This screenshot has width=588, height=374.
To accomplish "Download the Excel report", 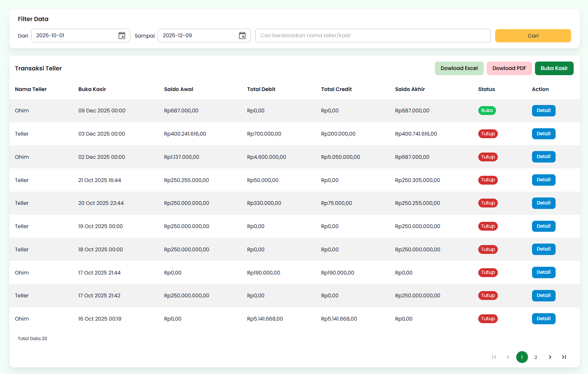I will coord(459,69).
